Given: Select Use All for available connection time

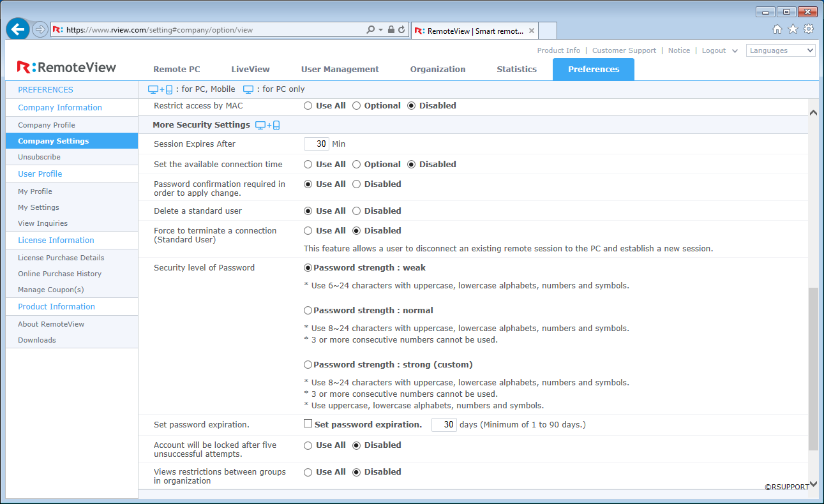Looking at the screenshot, I should coord(308,165).
